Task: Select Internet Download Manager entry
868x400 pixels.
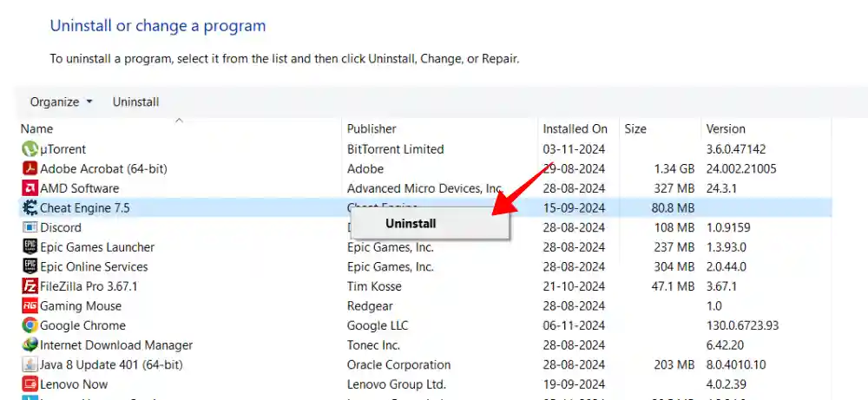Action: coord(116,345)
